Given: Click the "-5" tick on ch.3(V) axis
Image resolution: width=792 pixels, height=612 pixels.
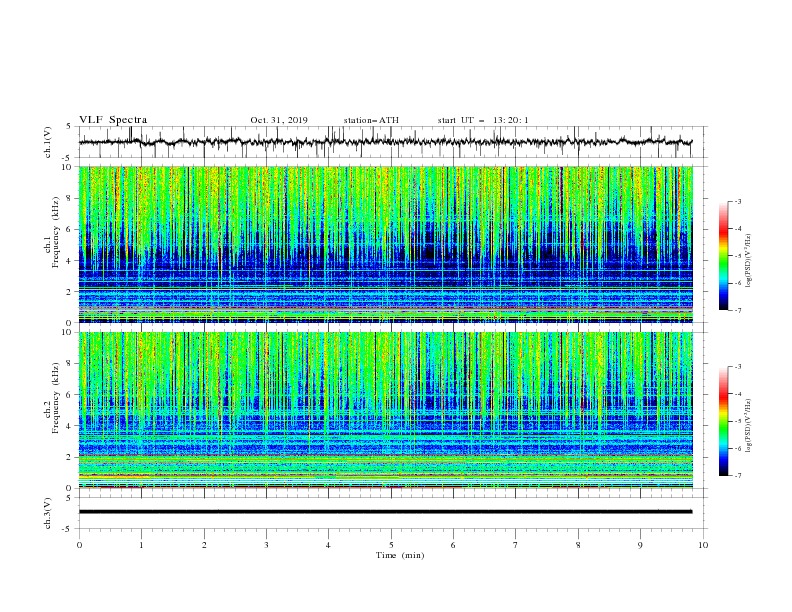Looking at the screenshot, I should [x=67, y=529].
